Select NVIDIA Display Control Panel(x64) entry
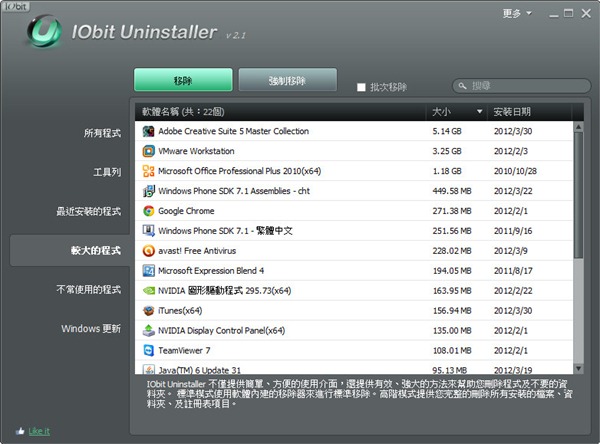This screenshot has width=600, height=444. click(x=221, y=330)
